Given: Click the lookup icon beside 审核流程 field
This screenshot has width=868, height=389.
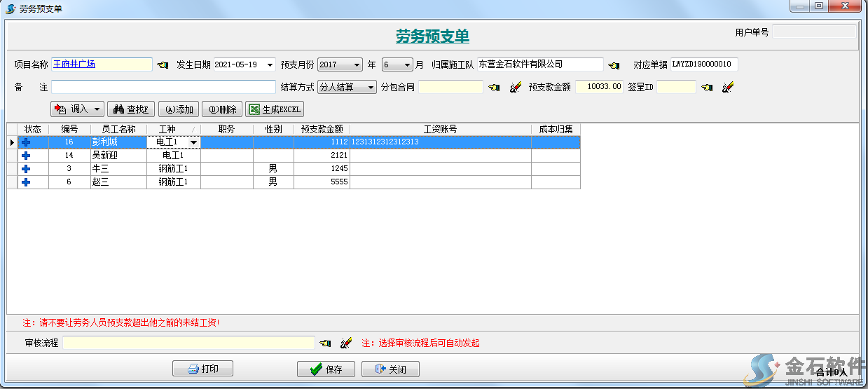Looking at the screenshot, I should (x=325, y=343).
